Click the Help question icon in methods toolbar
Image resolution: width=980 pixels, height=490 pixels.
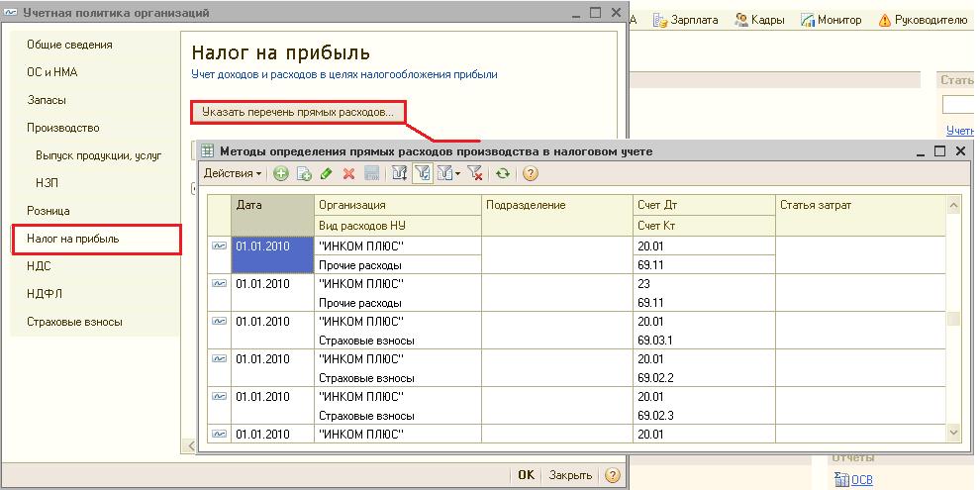point(530,174)
